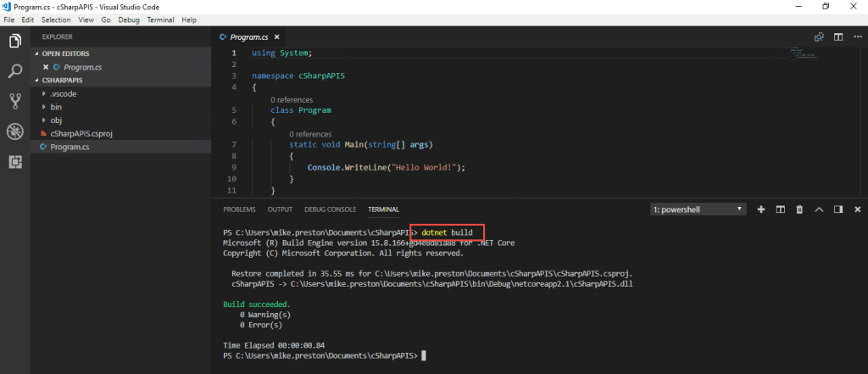Expand the bin folder

pyautogui.click(x=120, y=107)
